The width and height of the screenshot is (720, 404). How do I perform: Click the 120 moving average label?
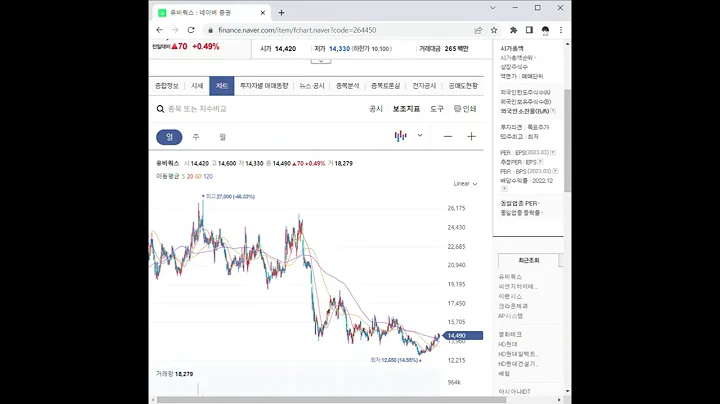click(208, 176)
